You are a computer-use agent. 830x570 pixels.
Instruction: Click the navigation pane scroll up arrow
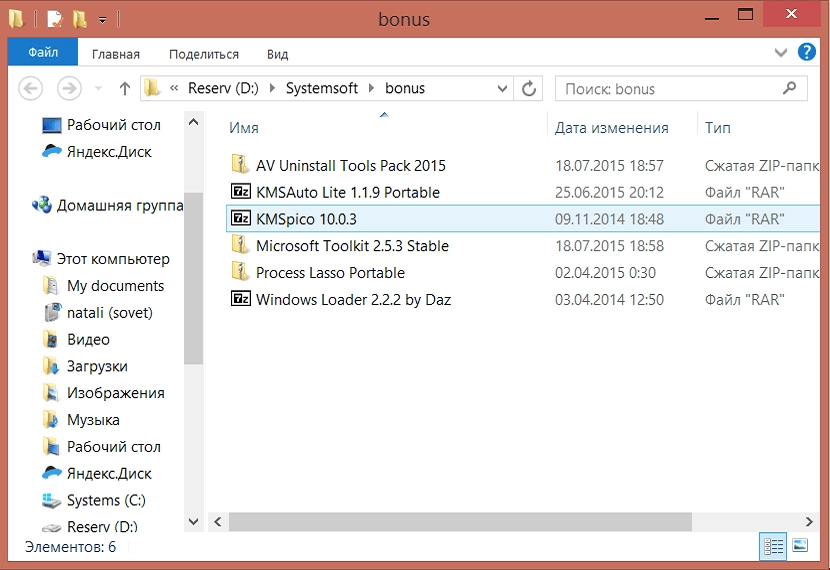pyautogui.click(x=194, y=122)
